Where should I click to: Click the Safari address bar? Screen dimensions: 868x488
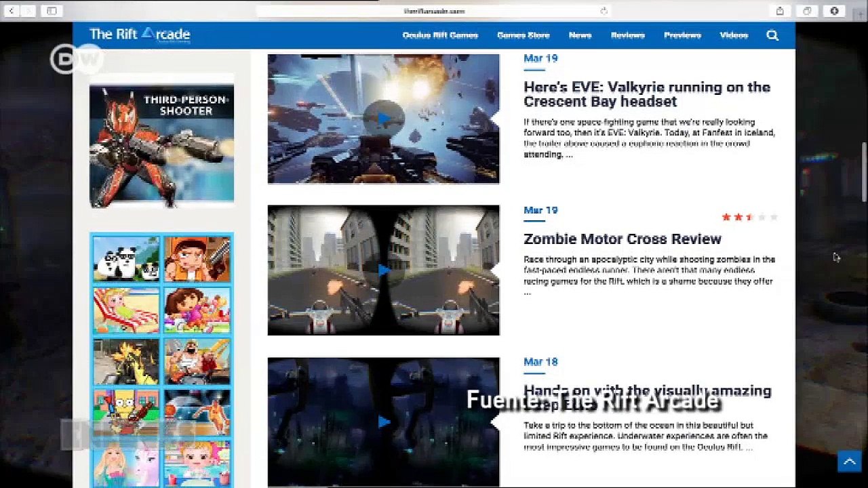[434, 11]
